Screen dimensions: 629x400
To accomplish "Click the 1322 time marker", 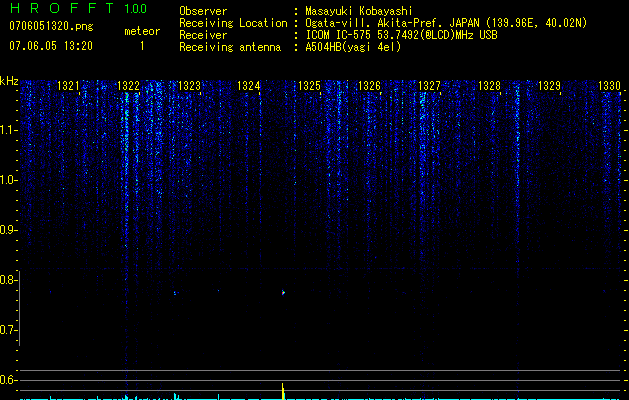I will [128, 85].
